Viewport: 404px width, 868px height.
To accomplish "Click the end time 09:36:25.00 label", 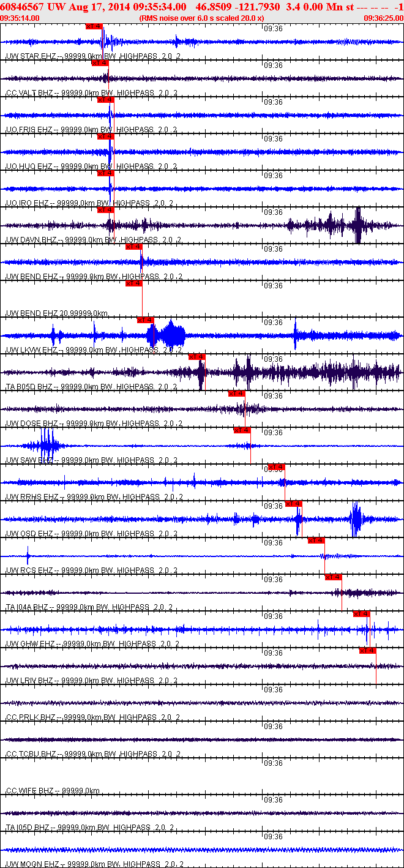I will [384, 18].
